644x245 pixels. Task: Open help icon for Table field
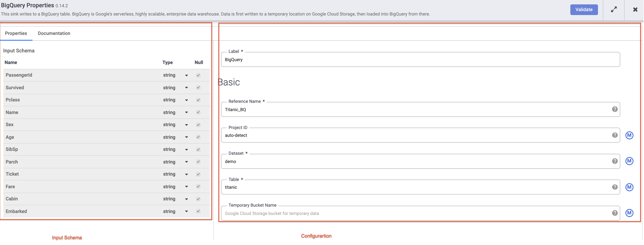[615, 187]
